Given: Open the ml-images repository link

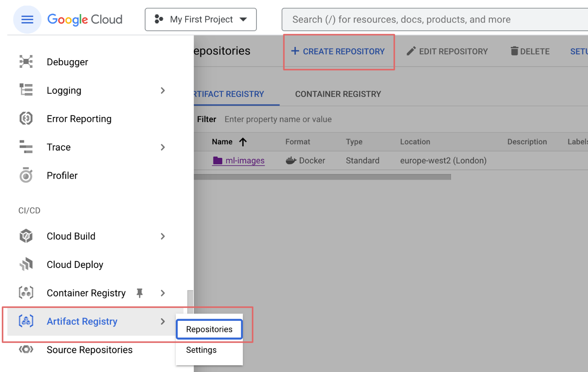Looking at the screenshot, I should [245, 161].
